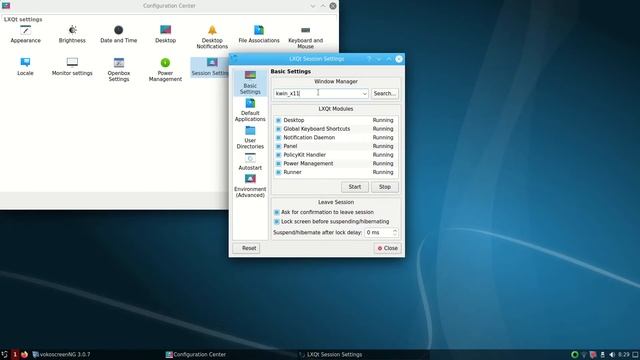Select the Desktop module row text
The width and height of the screenshot is (640, 360).
(x=293, y=120)
